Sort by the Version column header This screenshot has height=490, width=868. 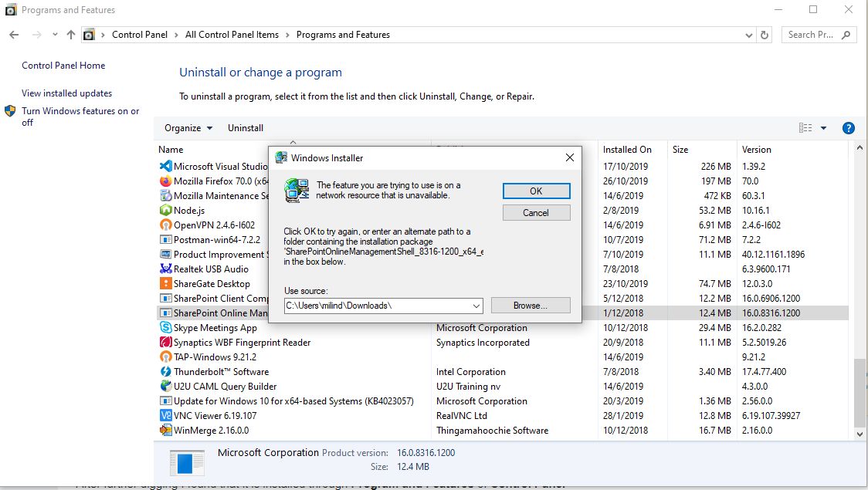756,150
